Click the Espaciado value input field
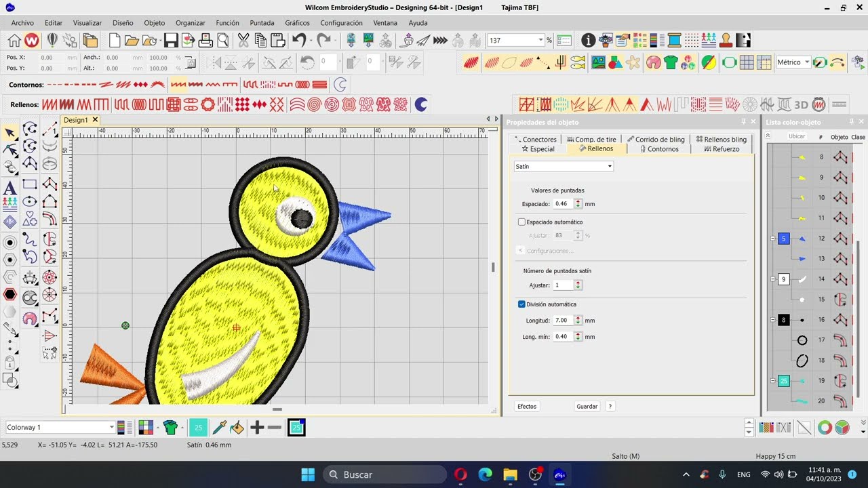This screenshot has width=868, height=488. point(563,203)
